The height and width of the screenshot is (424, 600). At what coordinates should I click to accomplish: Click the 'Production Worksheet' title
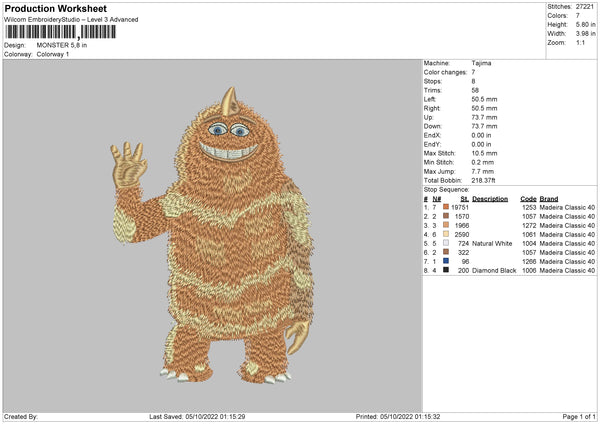click(x=55, y=8)
